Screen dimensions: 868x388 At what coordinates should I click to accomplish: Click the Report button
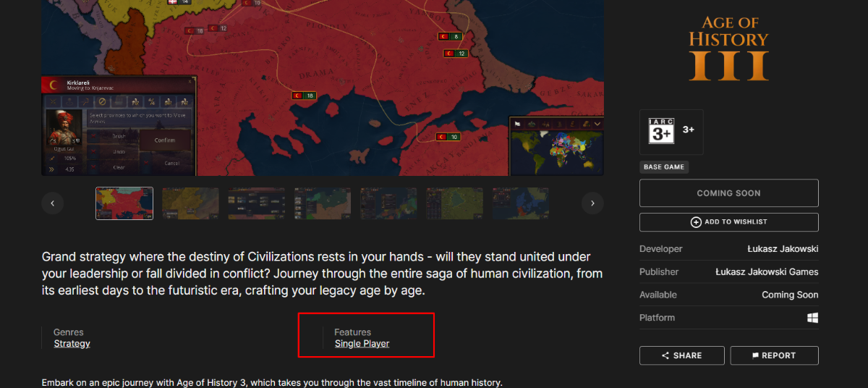click(x=774, y=355)
